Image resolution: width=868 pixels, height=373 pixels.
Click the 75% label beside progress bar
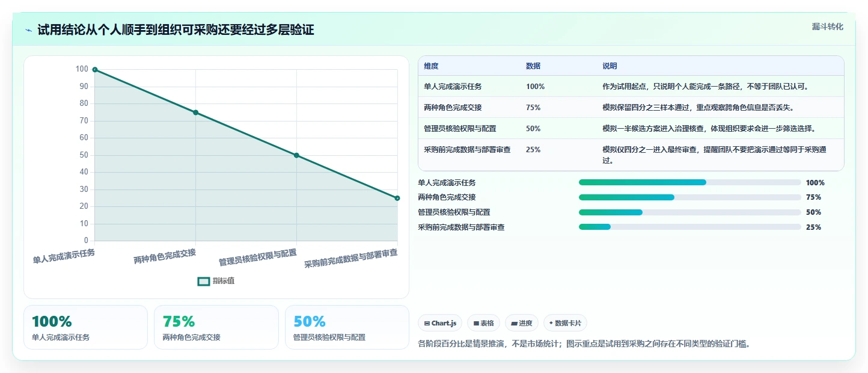click(x=813, y=197)
